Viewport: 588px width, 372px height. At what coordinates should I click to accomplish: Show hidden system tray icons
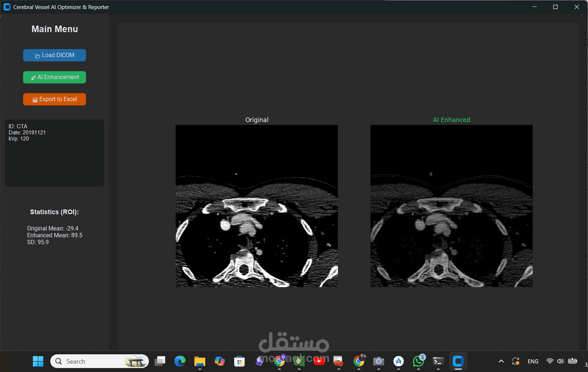501,361
